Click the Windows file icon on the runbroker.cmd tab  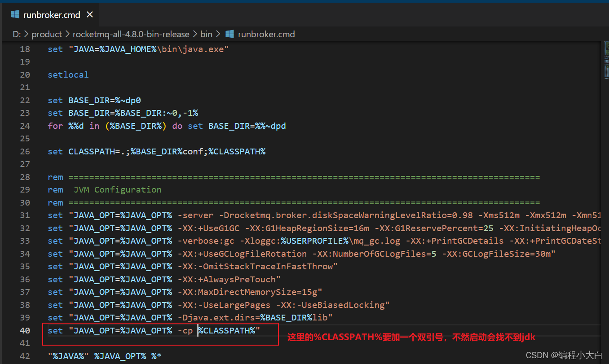click(x=15, y=15)
